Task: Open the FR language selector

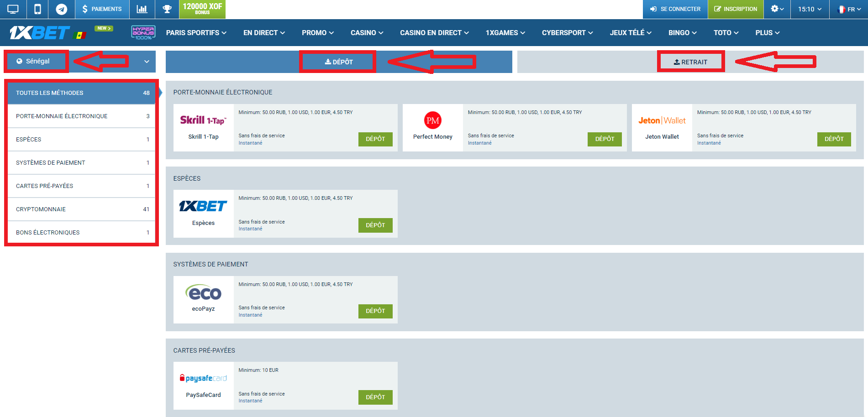Action: [x=849, y=9]
